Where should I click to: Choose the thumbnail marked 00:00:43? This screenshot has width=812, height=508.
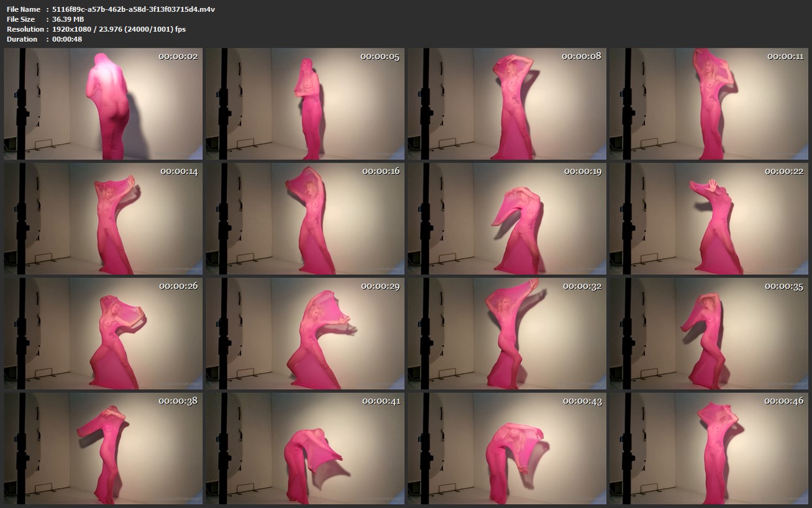[x=507, y=448]
